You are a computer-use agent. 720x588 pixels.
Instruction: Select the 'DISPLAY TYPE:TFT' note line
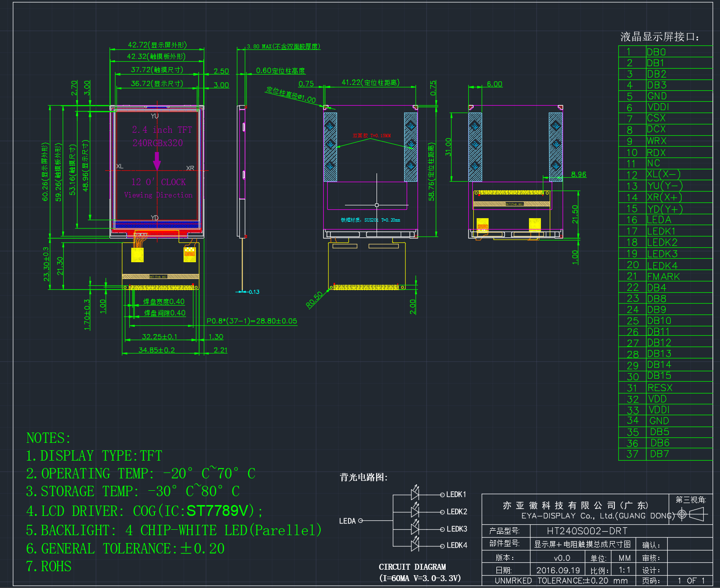tap(94, 456)
